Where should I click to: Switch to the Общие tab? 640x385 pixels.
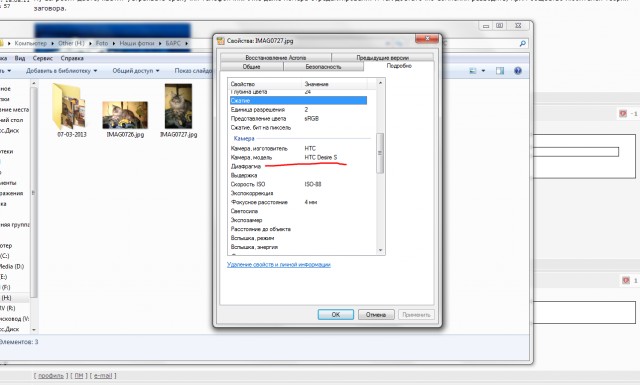coord(251,67)
